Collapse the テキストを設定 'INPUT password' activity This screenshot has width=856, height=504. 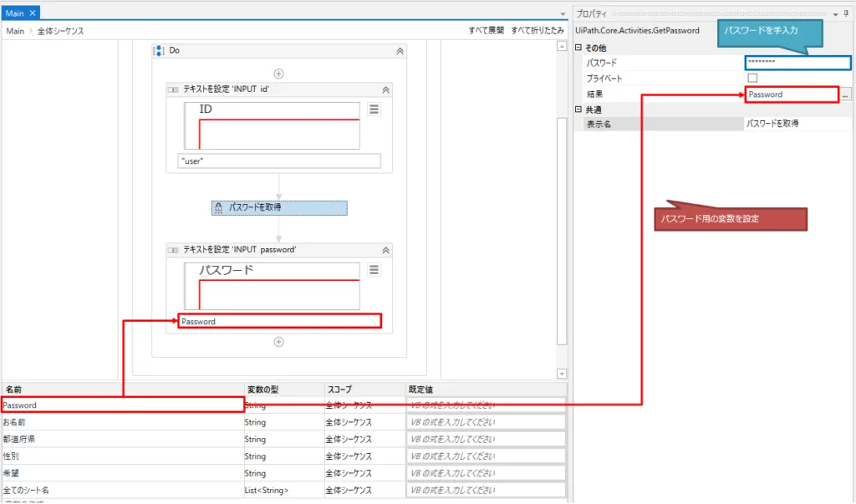pos(385,250)
